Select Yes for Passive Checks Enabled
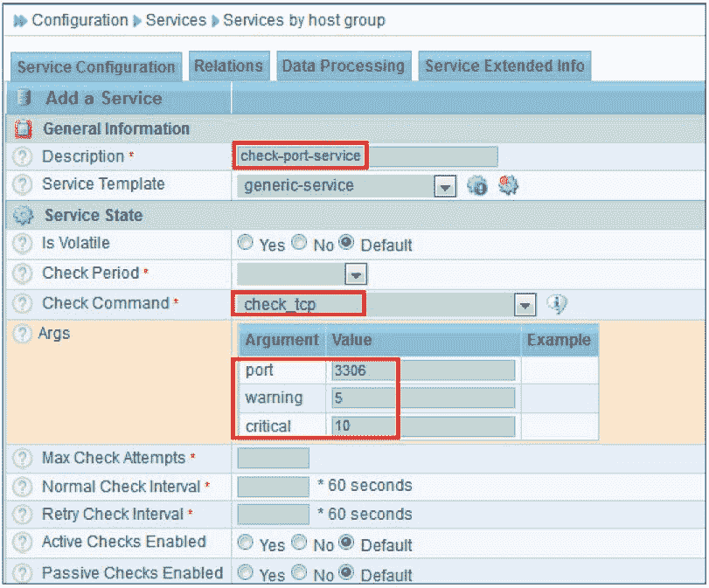The width and height of the screenshot is (709, 588). pos(246,574)
